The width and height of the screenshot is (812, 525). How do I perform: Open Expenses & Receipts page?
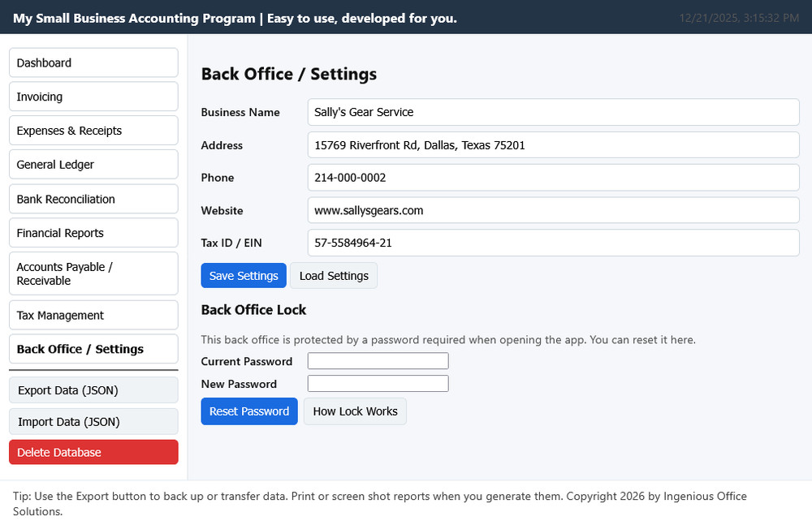[x=93, y=131]
